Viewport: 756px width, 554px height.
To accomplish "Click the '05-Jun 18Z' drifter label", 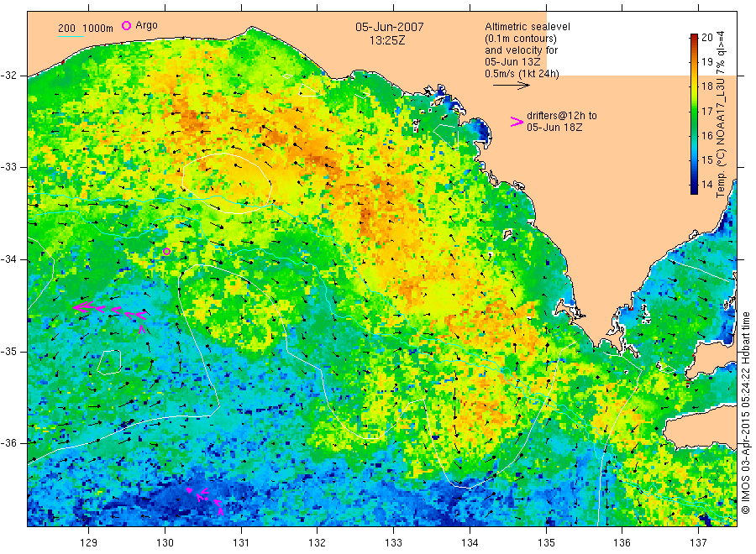I will 554,128.
